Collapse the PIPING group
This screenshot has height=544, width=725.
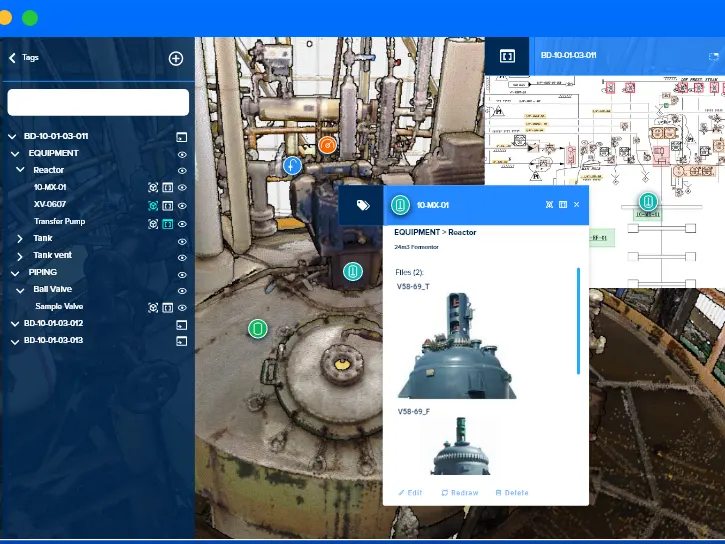[x=15, y=273]
